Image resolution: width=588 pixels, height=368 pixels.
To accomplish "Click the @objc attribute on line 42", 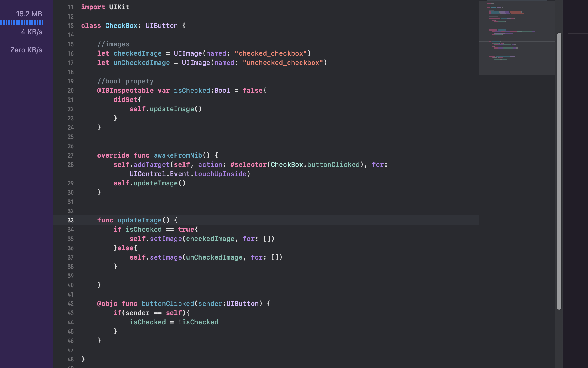I will click(107, 304).
